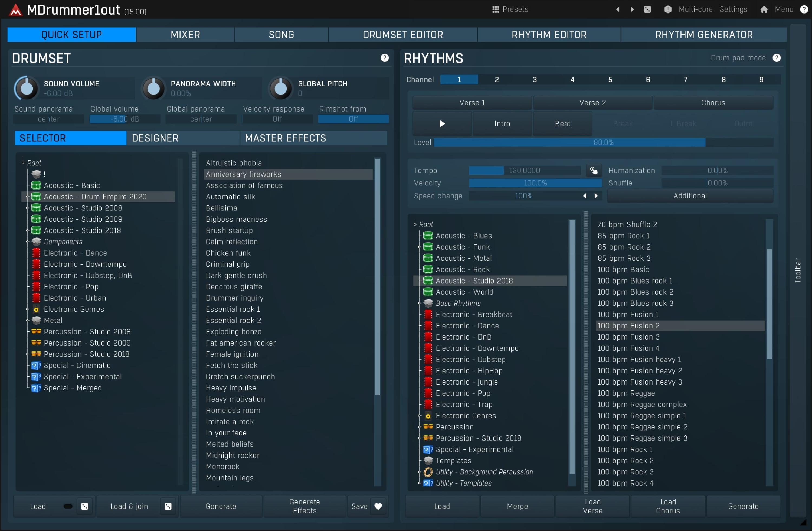Click the previous preset arrow in the toolbar
Image resolution: width=812 pixels, height=531 pixels.
click(x=618, y=9)
